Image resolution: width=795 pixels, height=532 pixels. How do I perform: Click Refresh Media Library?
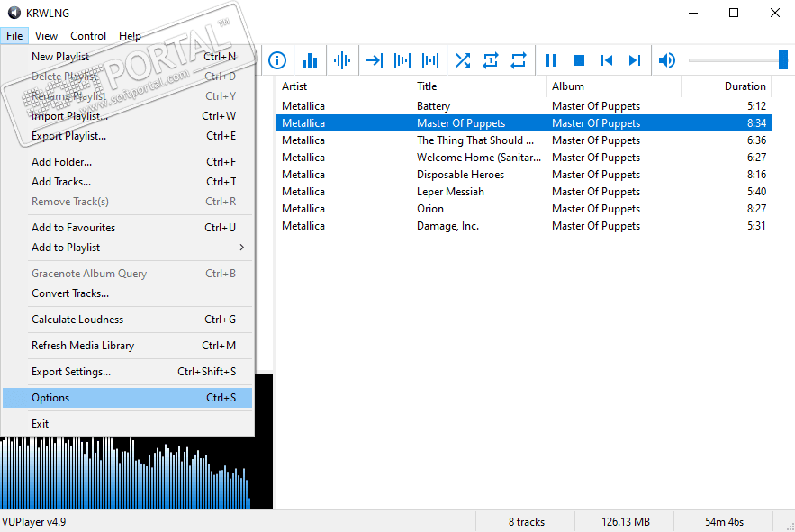click(x=127, y=346)
